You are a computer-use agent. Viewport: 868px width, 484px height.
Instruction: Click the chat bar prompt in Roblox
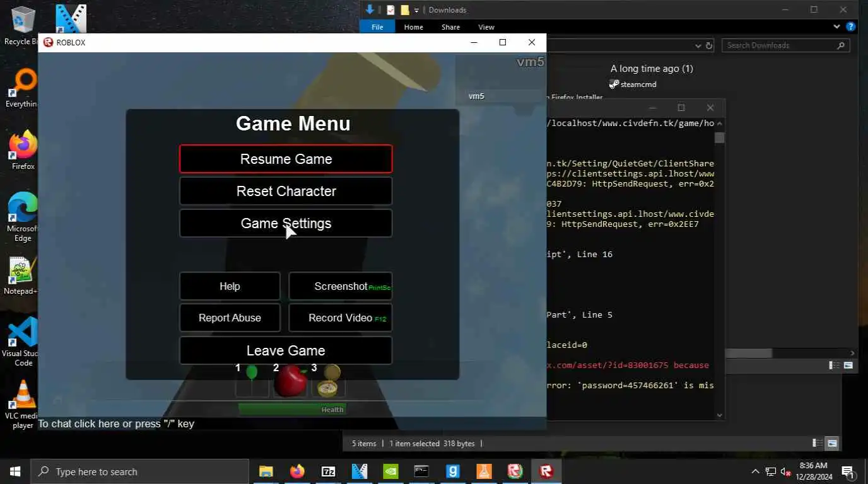[x=116, y=423]
